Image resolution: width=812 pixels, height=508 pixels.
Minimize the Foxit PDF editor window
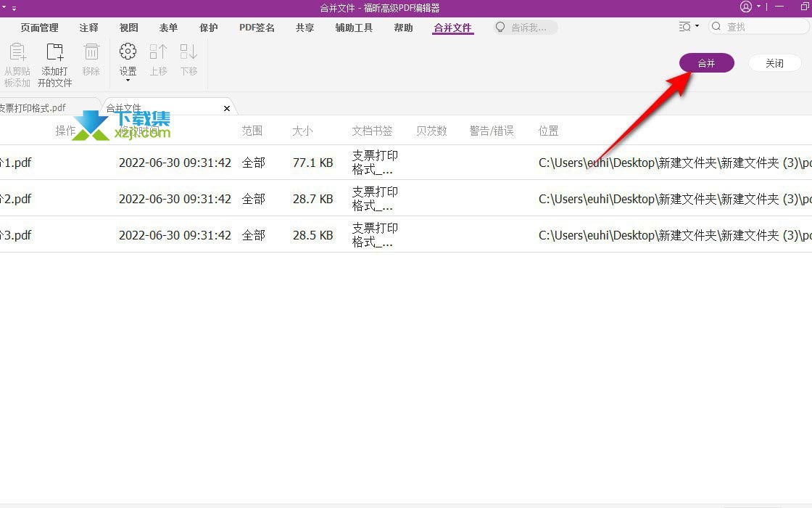(x=780, y=7)
